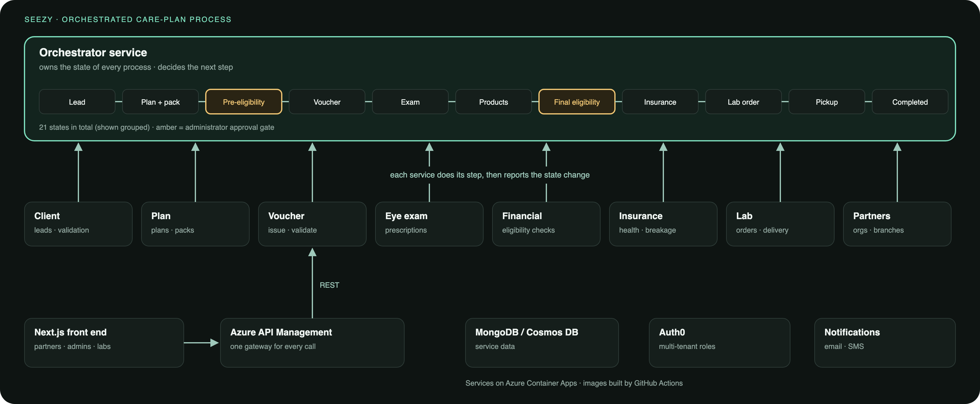The width and height of the screenshot is (980, 404).
Task: Click the Pickup state box
Action: click(827, 102)
